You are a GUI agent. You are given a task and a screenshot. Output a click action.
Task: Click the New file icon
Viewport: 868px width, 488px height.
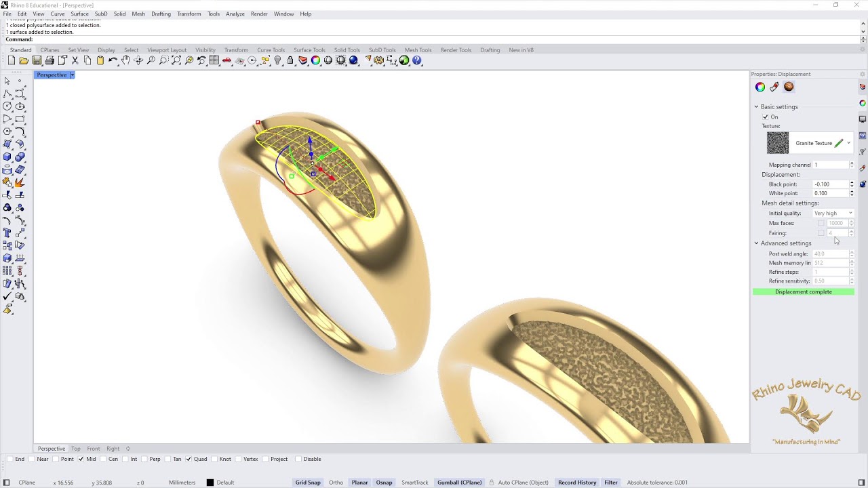pyautogui.click(x=11, y=60)
